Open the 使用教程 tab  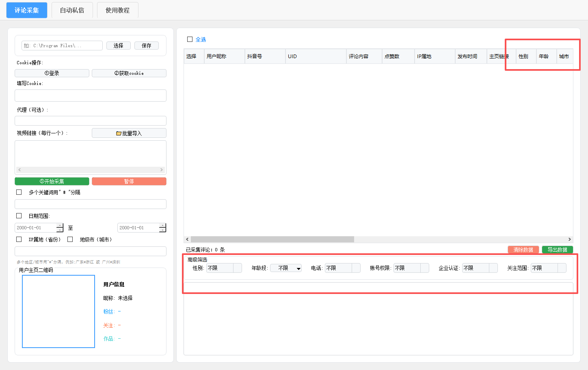117,10
